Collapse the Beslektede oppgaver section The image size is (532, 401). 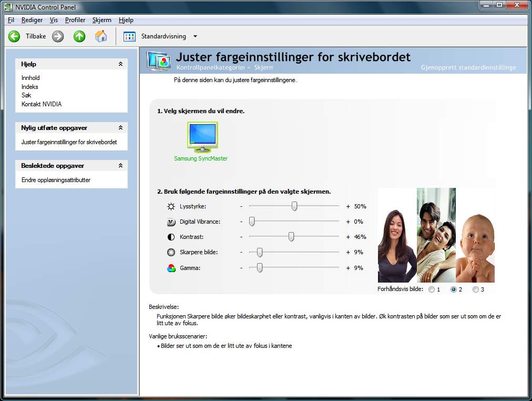coord(120,166)
